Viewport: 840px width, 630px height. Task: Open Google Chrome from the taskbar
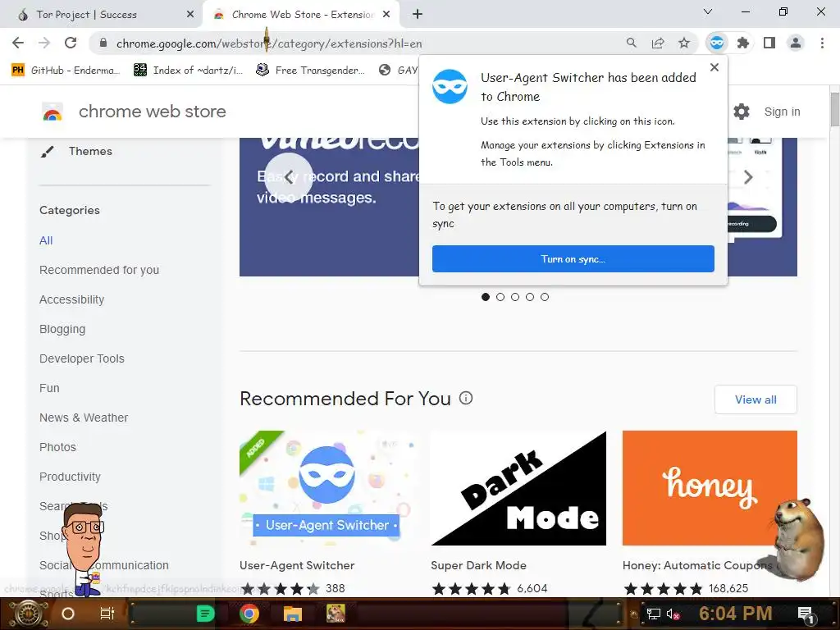(x=249, y=614)
